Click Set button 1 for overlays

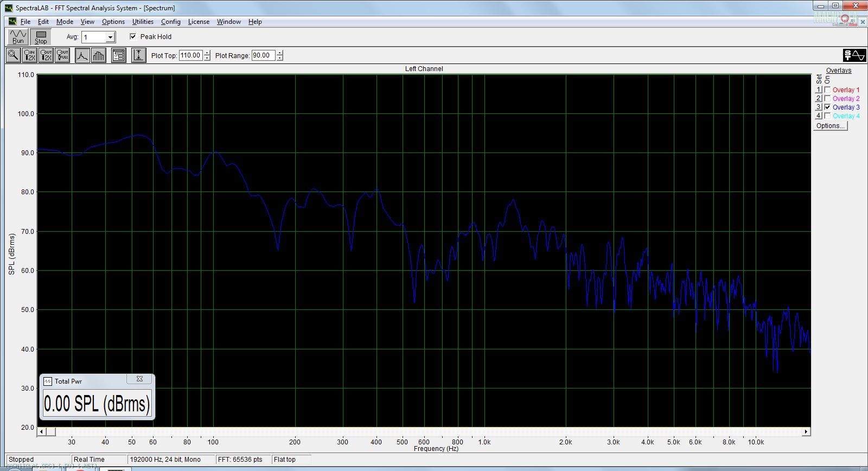click(819, 90)
